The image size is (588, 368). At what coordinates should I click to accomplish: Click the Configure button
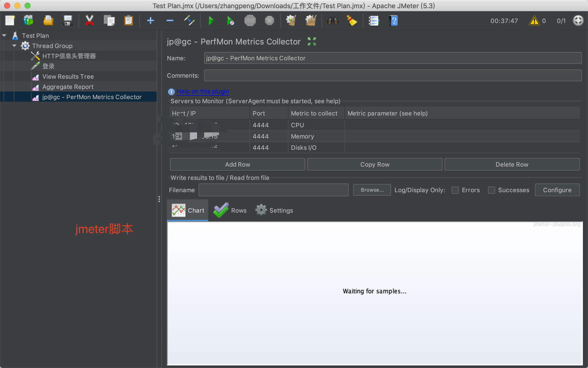(557, 190)
